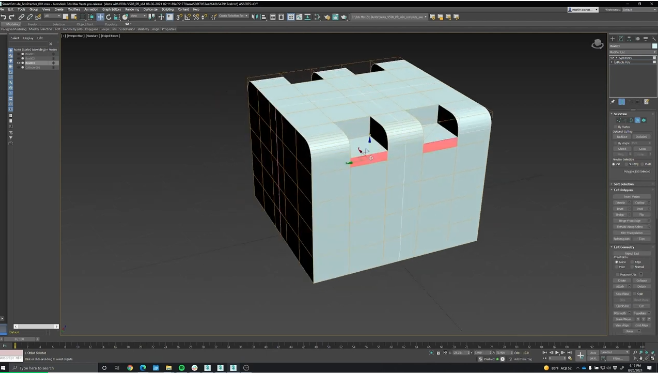Expand the Soft Selection rollout
This screenshot has height=374, width=659.
click(624, 184)
